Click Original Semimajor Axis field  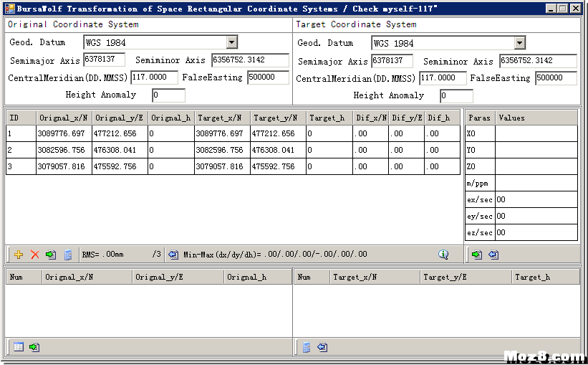[x=105, y=60]
